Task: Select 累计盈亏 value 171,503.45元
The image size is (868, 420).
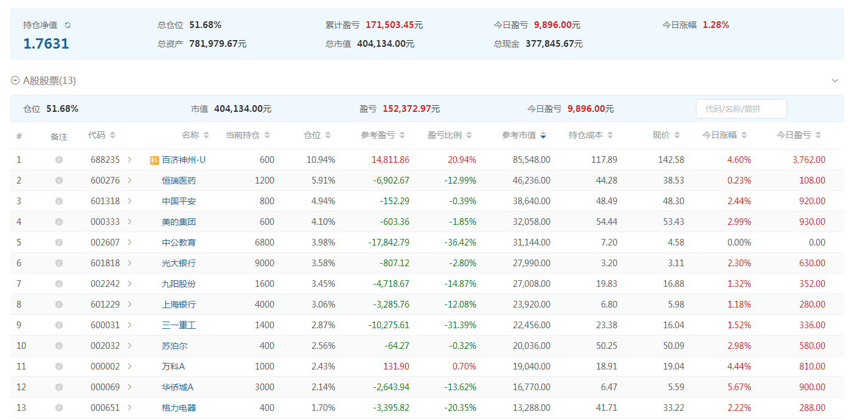Action: click(x=394, y=25)
